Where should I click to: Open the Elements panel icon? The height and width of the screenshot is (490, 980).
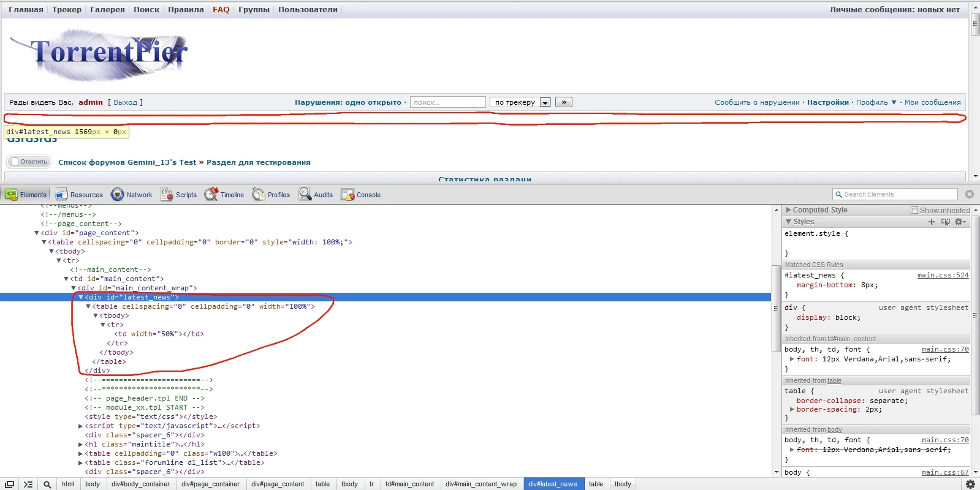(11, 195)
